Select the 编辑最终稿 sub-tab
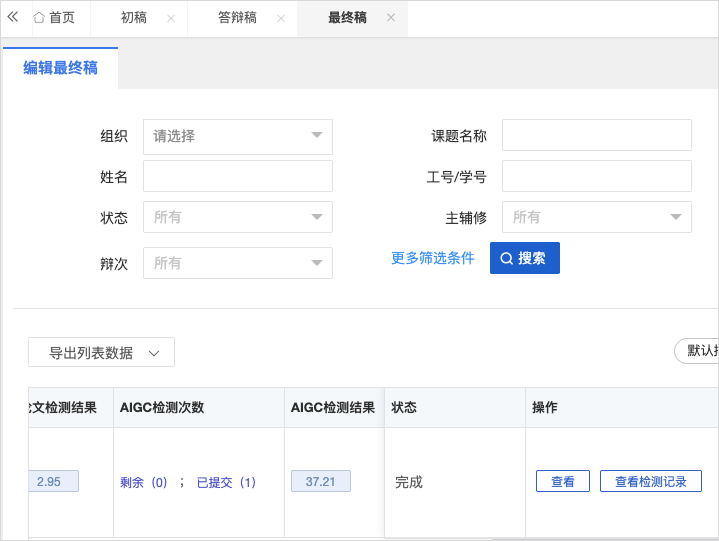The height and width of the screenshot is (541, 719). coord(61,68)
